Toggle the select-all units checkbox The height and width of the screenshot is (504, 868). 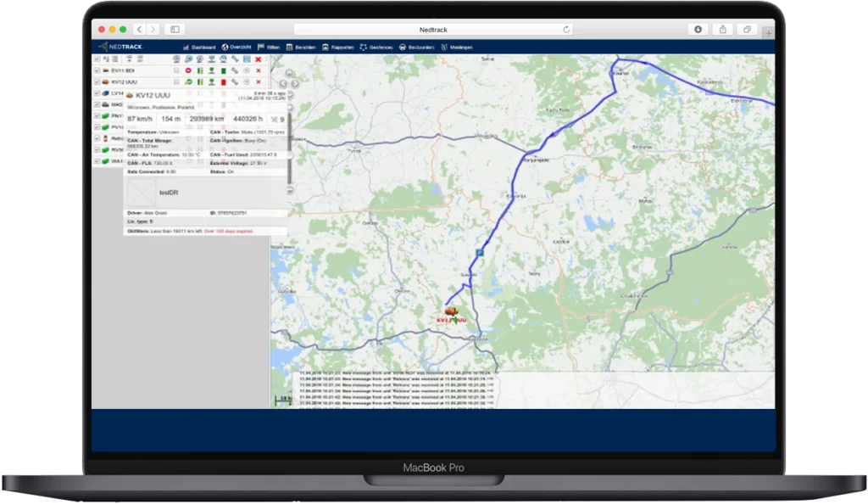click(x=97, y=59)
